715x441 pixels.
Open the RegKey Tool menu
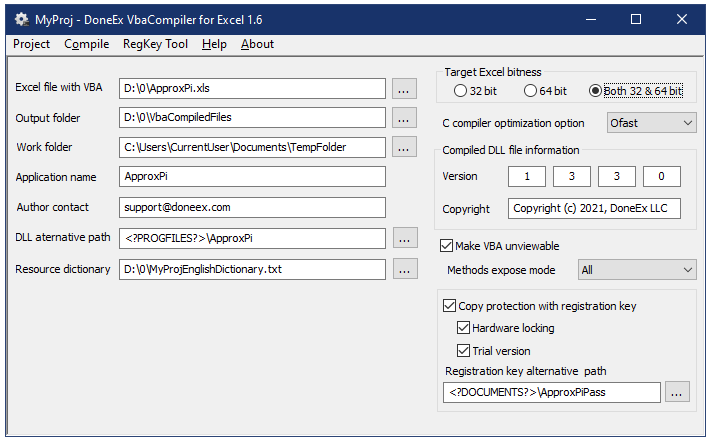tap(155, 44)
